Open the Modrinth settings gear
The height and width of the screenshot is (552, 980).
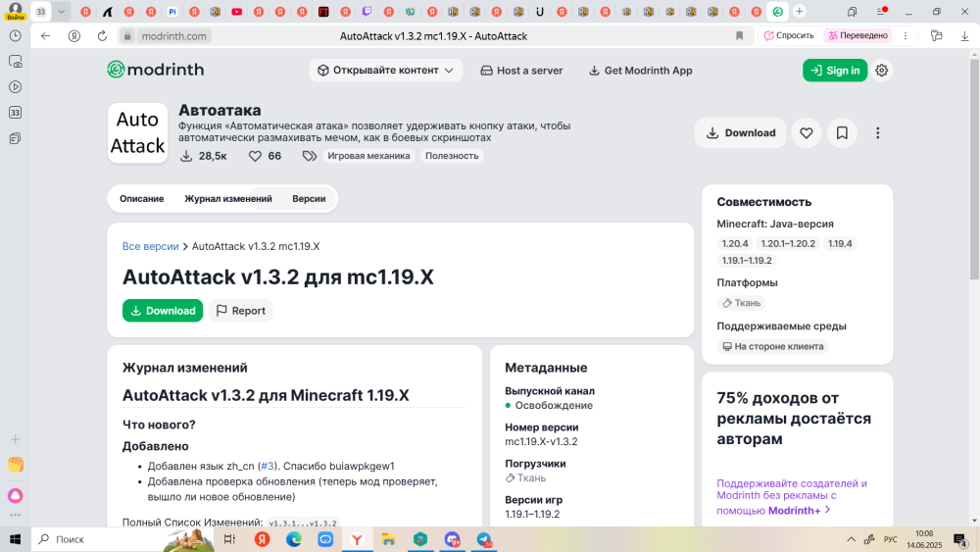(x=881, y=71)
